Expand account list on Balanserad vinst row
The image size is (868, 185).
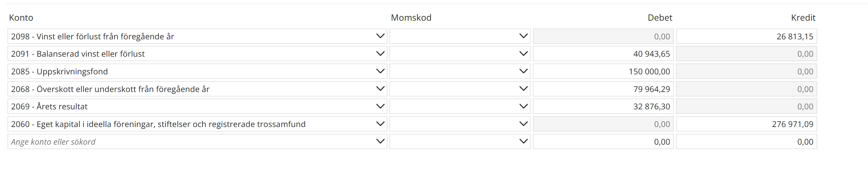[380, 54]
